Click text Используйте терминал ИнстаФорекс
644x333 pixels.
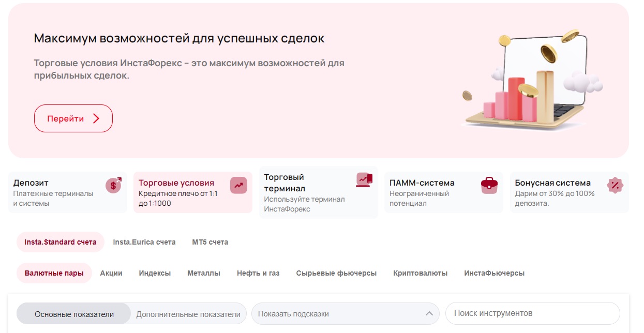pyautogui.click(x=304, y=204)
